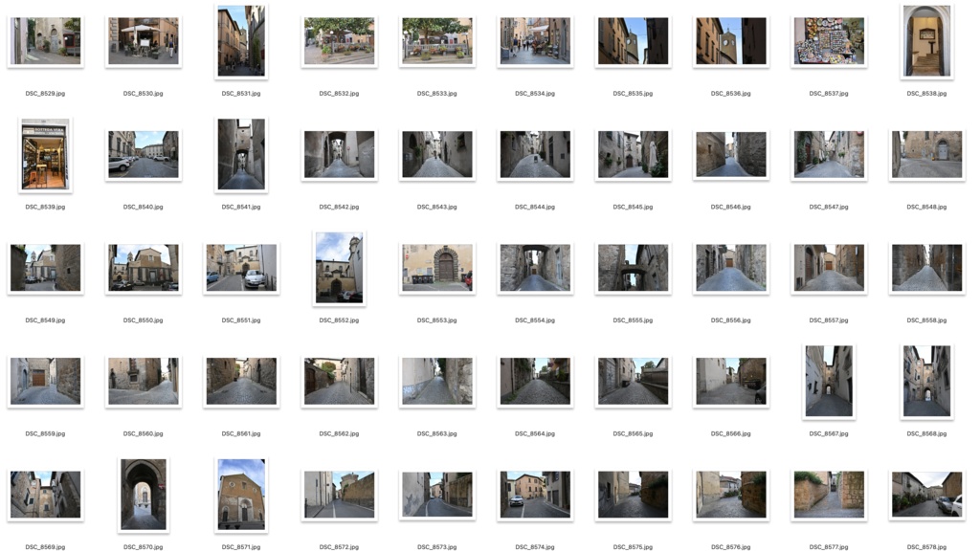This screenshot has width=980, height=552.
Task: Click the text DSC_8564.jpg
Action: pos(535,434)
